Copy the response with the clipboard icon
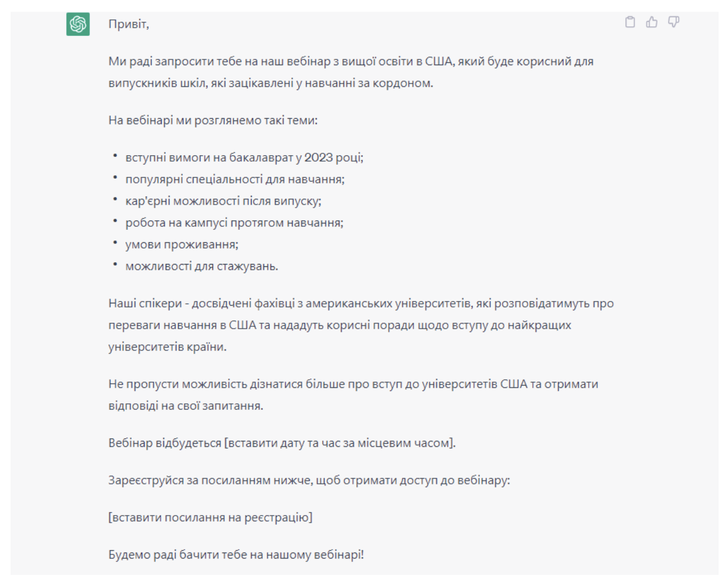 tap(630, 22)
